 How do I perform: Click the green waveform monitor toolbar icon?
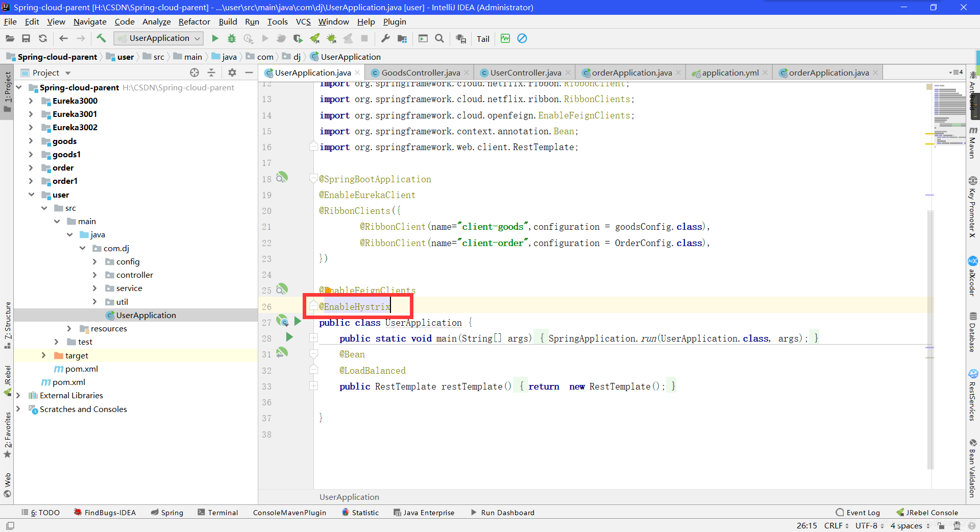pyautogui.click(x=505, y=38)
